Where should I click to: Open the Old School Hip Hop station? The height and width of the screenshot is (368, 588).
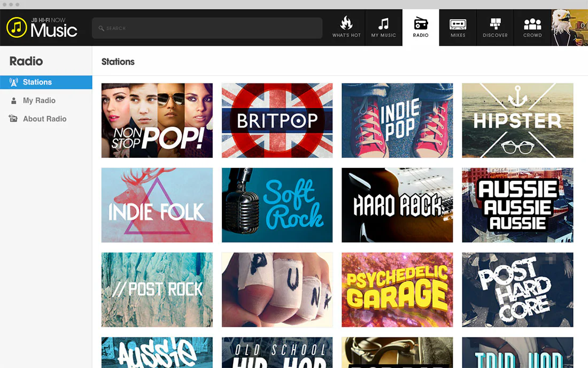click(x=277, y=352)
